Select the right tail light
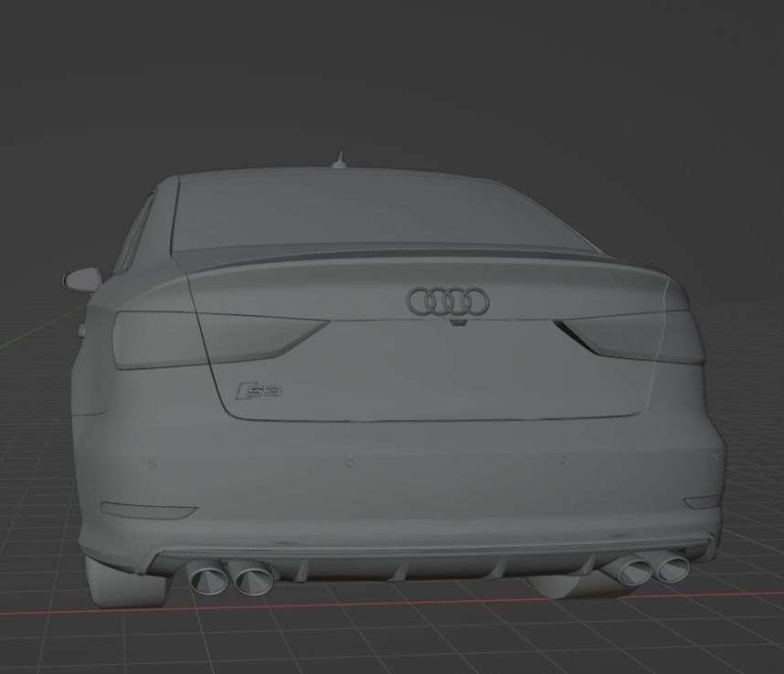Screen dimensions: 784x674 tap(631, 336)
